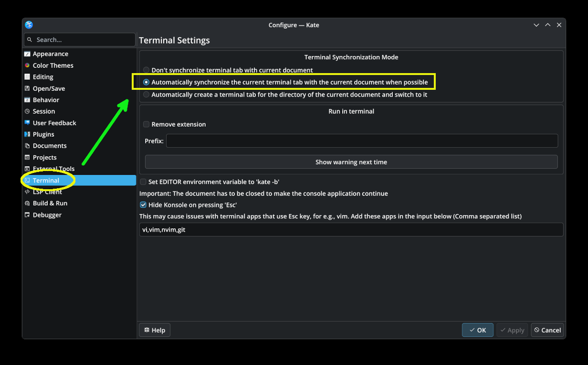The width and height of the screenshot is (588, 365).
Task: Click the User Feedback icon
Action: (28, 123)
